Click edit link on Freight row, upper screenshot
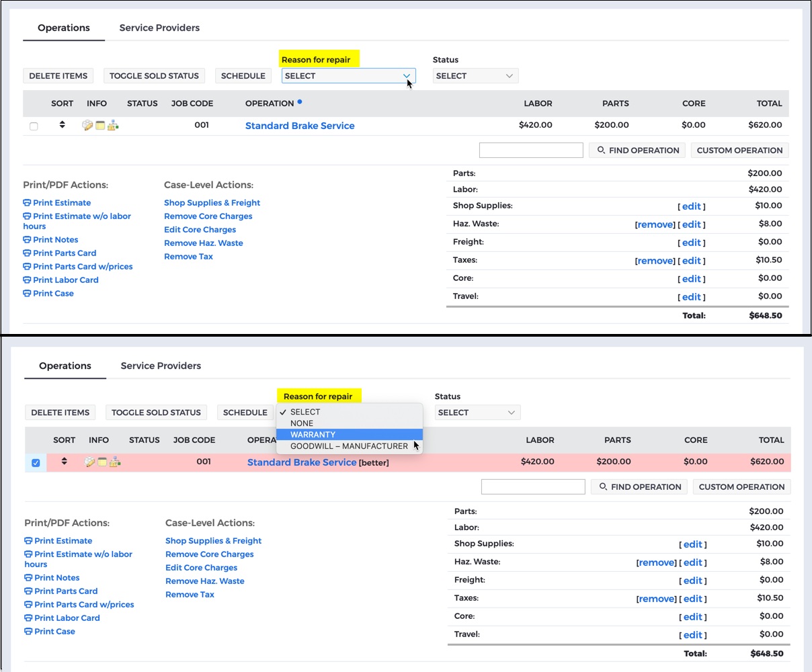The height and width of the screenshot is (672, 812). click(x=692, y=243)
